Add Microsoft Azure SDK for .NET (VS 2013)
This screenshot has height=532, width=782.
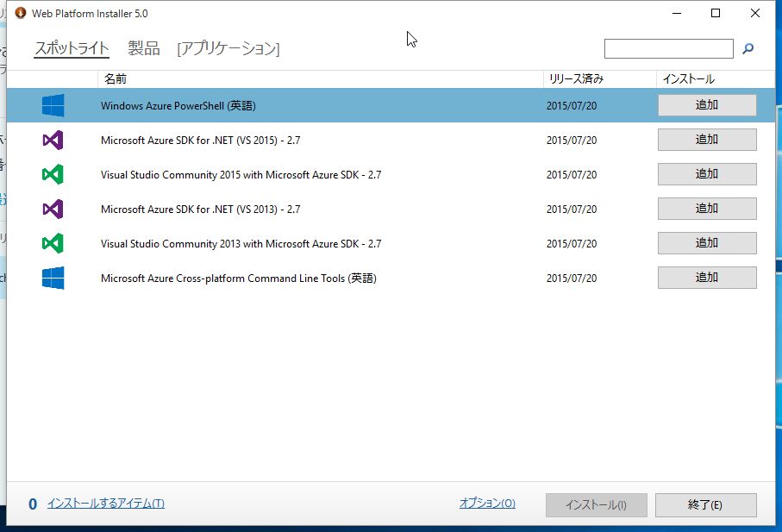707,209
